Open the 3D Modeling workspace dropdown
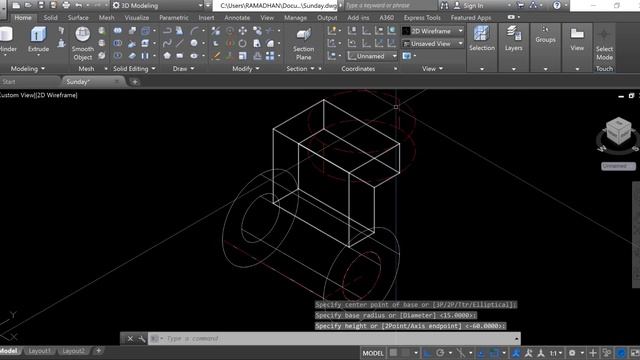The image size is (640, 360). pos(158,5)
